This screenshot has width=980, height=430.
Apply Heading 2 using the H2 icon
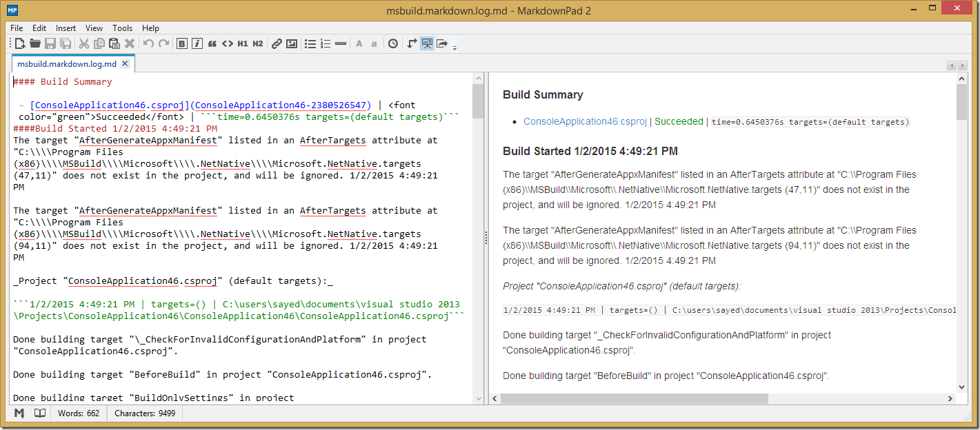pyautogui.click(x=258, y=43)
